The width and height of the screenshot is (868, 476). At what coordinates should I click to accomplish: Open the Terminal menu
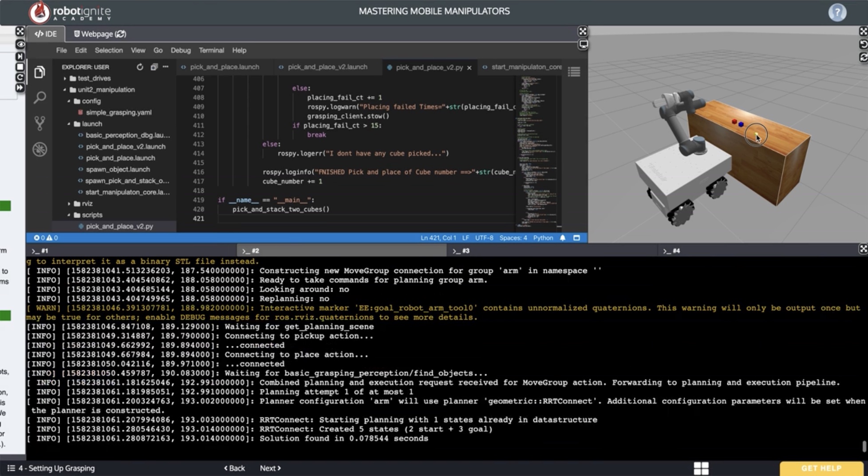[211, 50]
